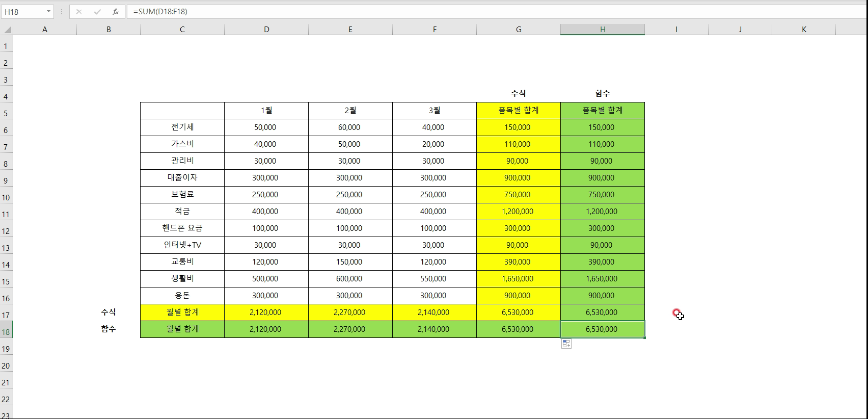
Task: Select the 전기세 row label cell
Action: point(182,127)
